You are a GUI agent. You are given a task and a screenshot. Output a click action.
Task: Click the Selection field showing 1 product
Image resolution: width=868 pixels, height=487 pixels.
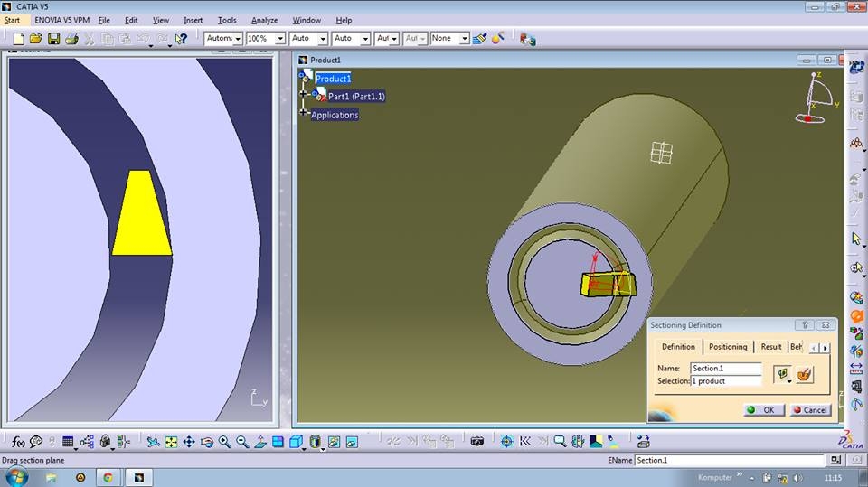click(x=726, y=380)
